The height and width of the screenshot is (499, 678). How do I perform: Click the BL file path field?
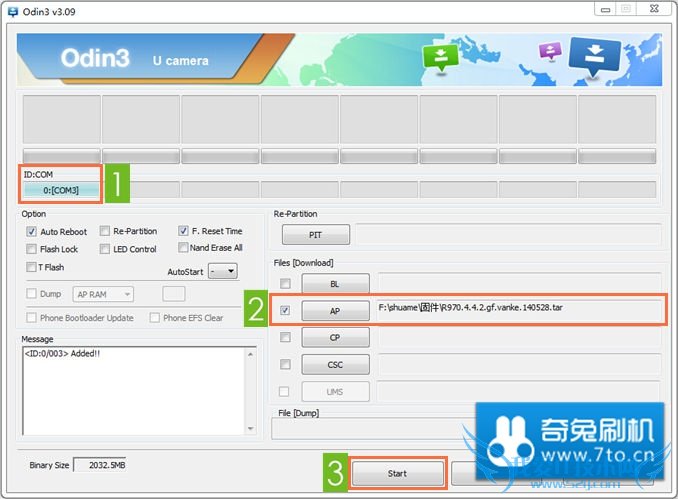pos(519,283)
